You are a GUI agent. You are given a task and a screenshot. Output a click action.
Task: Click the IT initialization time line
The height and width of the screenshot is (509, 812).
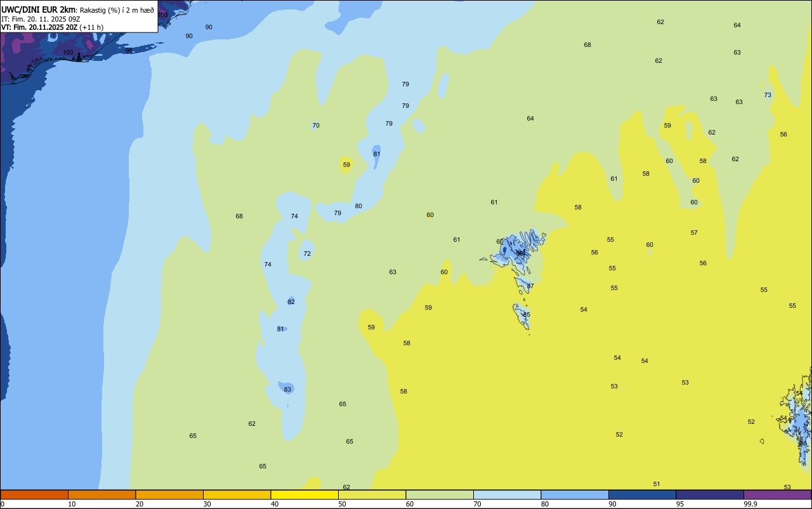(41, 19)
